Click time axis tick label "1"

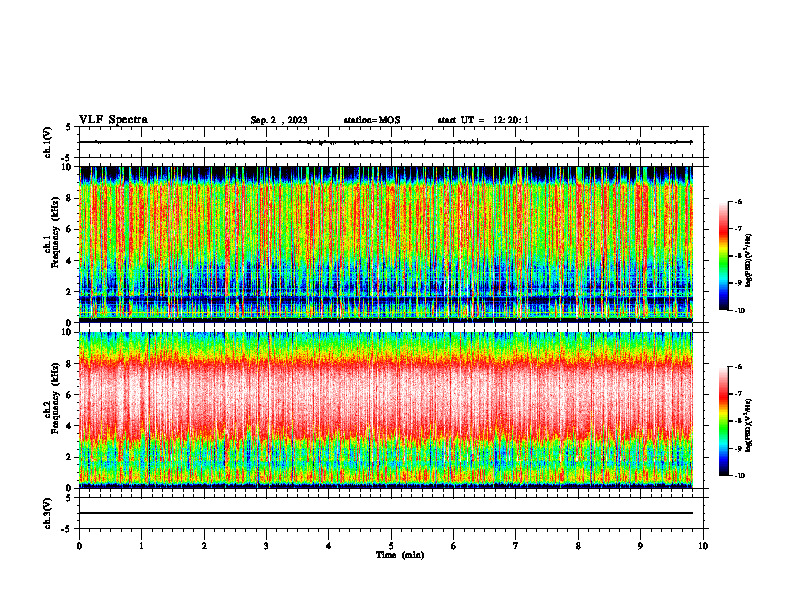(141, 546)
